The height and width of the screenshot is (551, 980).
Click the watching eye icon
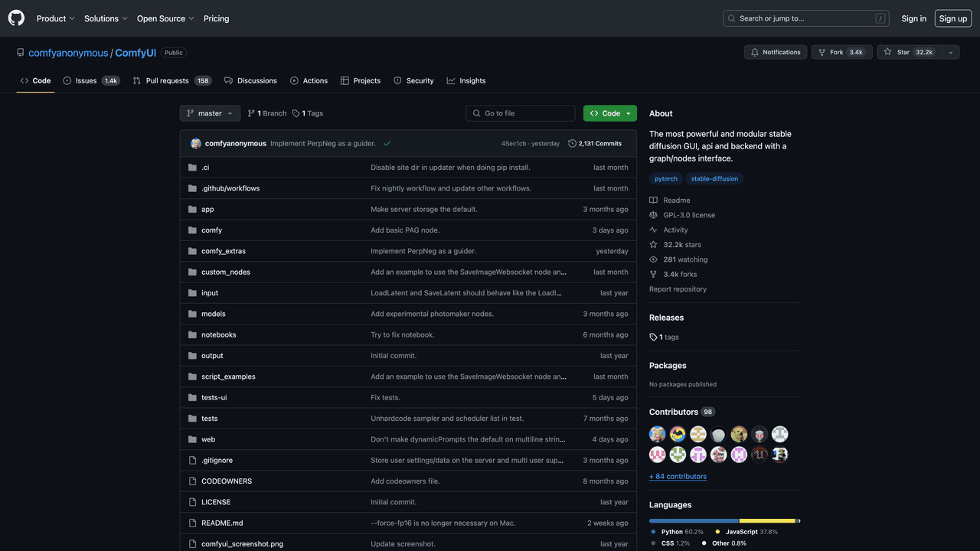(x=653, y=259)
